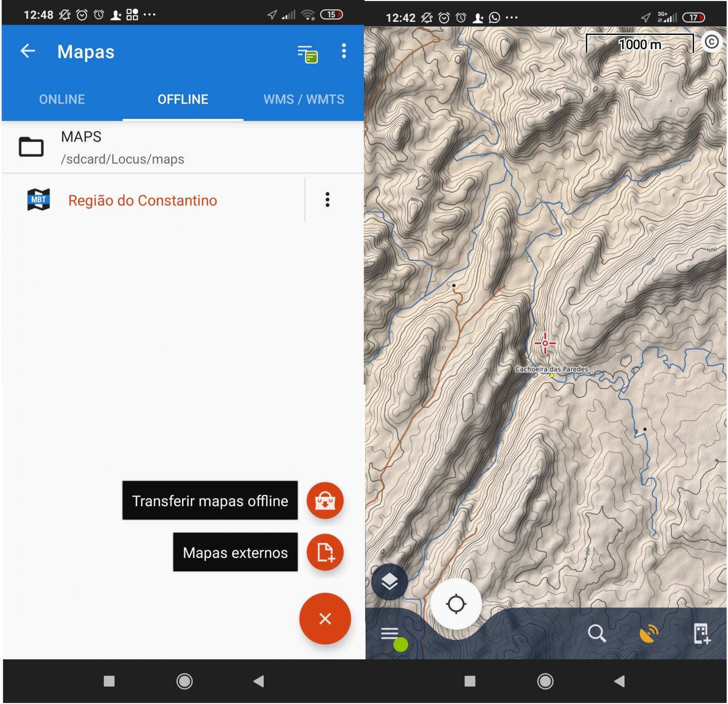The image size is (728, 704).
Task: Select the OFFLINE tab
Action: pos(183,100)
